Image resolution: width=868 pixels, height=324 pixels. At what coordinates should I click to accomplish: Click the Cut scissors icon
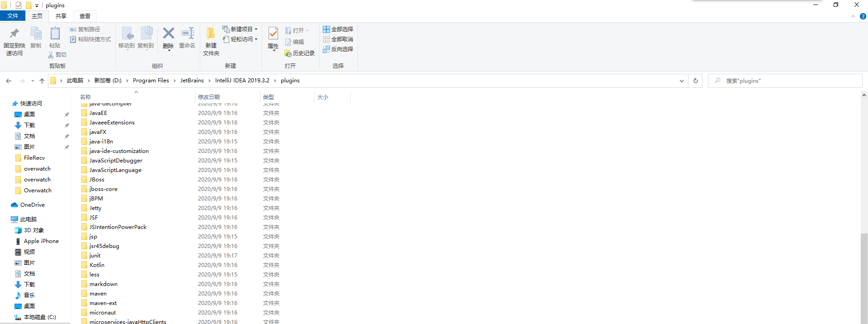pyautogui.click(x=51, y=55)
